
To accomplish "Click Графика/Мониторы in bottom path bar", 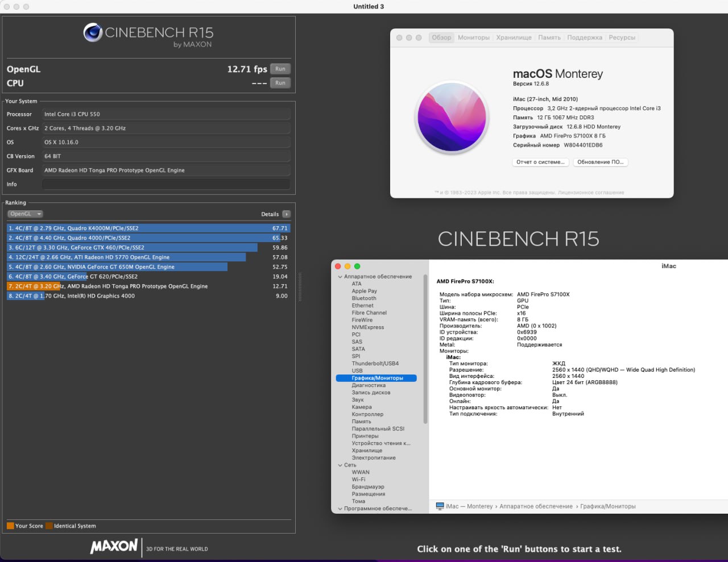I will click(608, 506).
